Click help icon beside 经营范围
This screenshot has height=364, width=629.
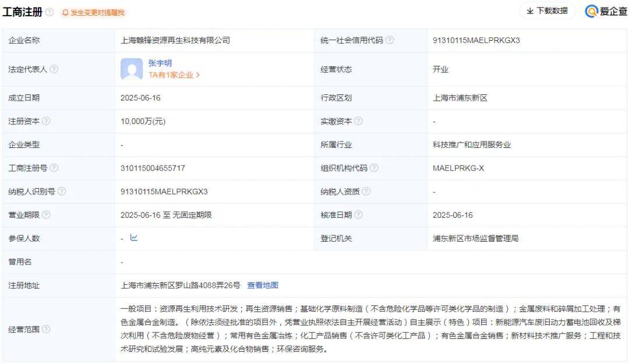46,329
